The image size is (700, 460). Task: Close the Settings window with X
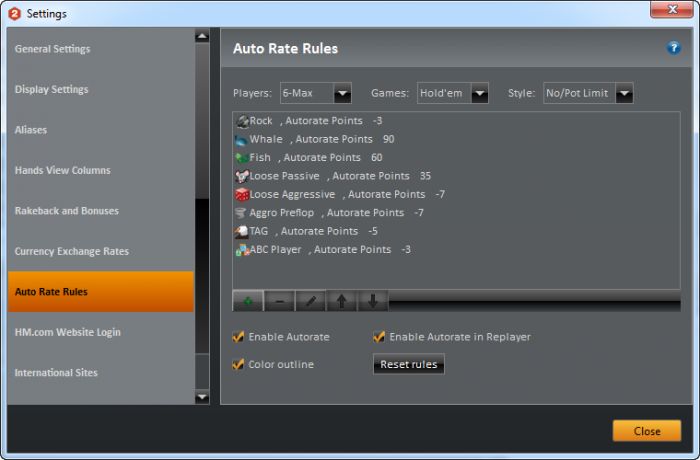[672, 9]
